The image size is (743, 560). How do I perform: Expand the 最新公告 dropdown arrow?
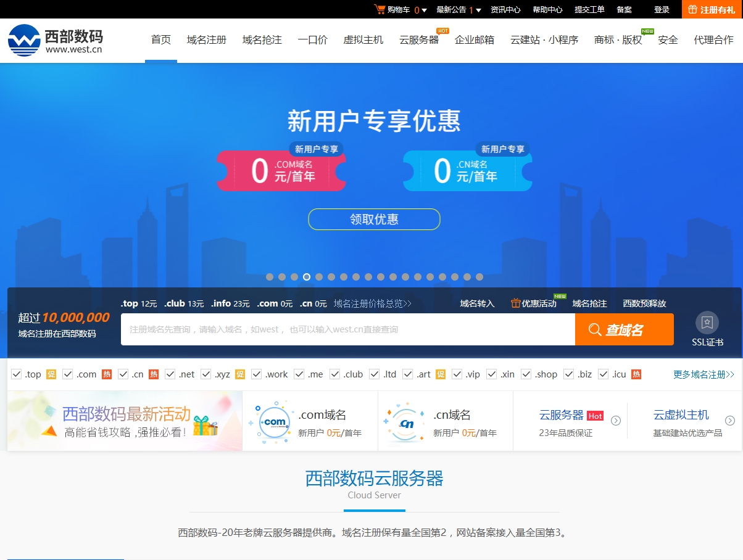pos(479,10)
